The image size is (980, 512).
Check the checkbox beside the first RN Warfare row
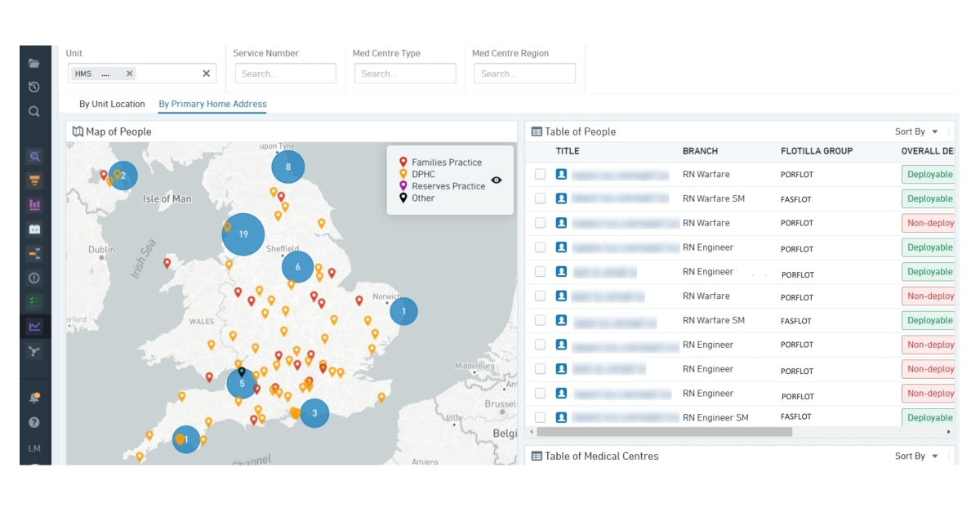(x=540, y=174)
